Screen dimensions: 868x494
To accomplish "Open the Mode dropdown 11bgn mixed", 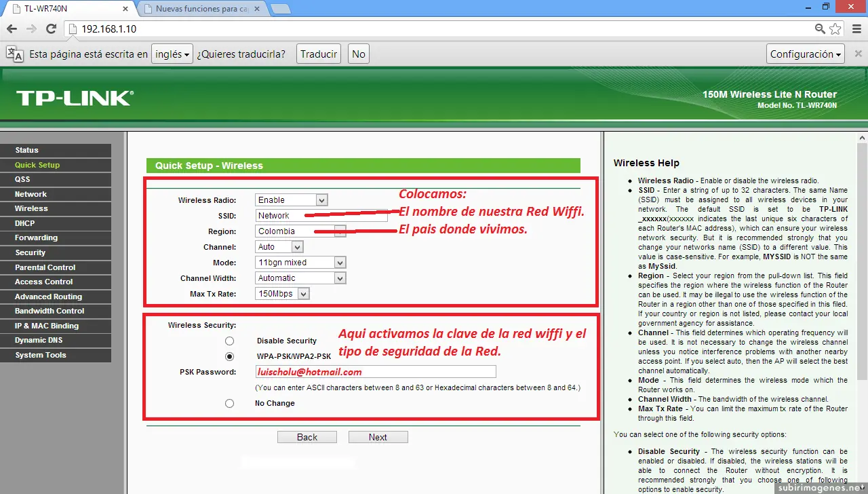I will tap(301, 263).
